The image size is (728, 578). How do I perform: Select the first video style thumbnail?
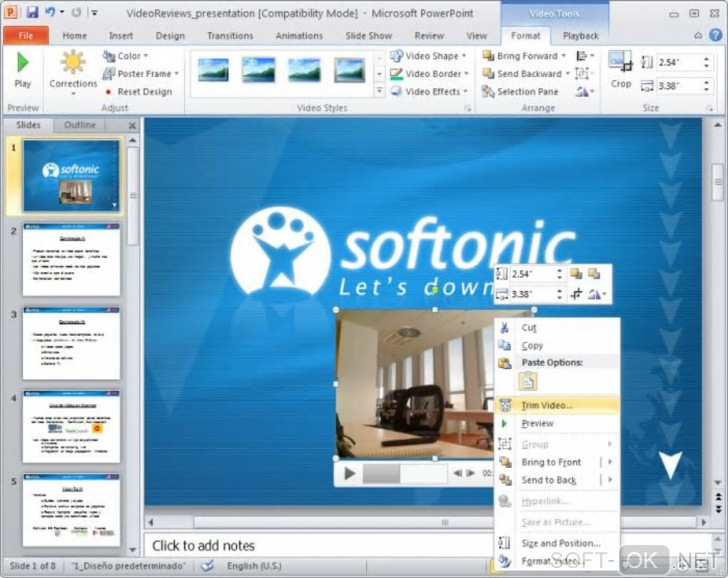point(213,70)
